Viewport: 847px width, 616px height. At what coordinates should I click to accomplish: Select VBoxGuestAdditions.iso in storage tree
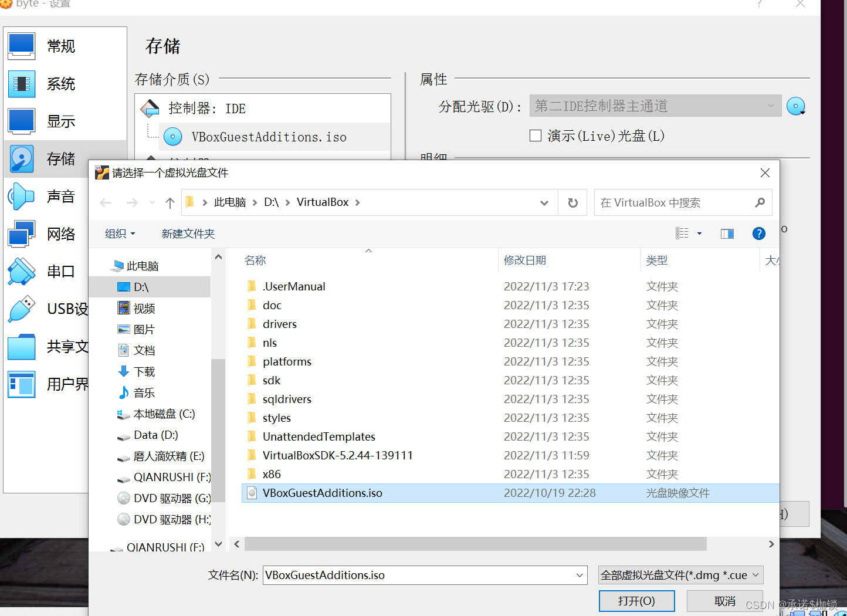[x=275, y=137]
